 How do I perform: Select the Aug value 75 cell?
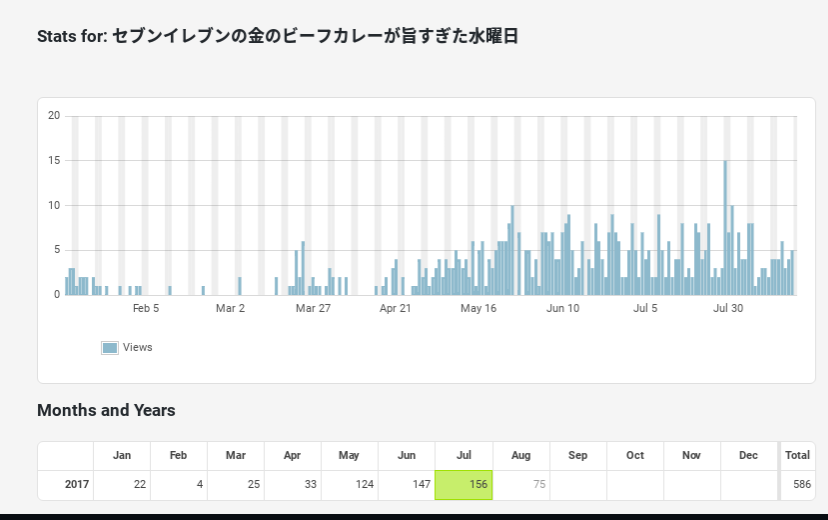tap(521, 485)
